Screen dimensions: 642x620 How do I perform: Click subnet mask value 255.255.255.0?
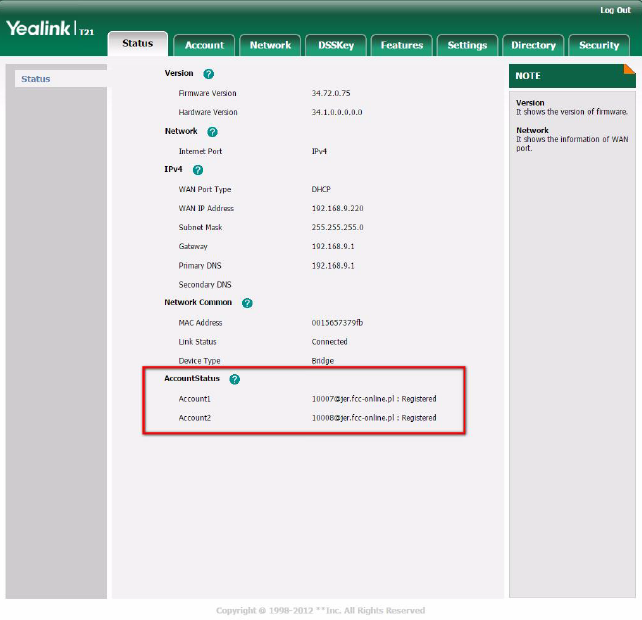(337, 227)
